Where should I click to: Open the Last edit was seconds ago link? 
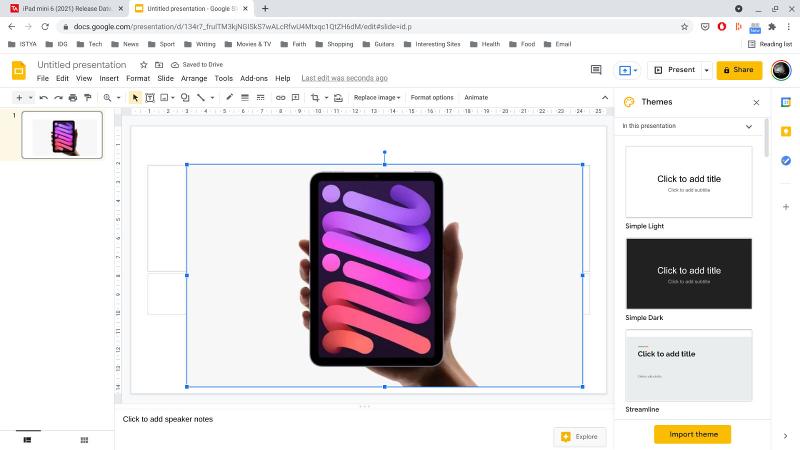344,78
